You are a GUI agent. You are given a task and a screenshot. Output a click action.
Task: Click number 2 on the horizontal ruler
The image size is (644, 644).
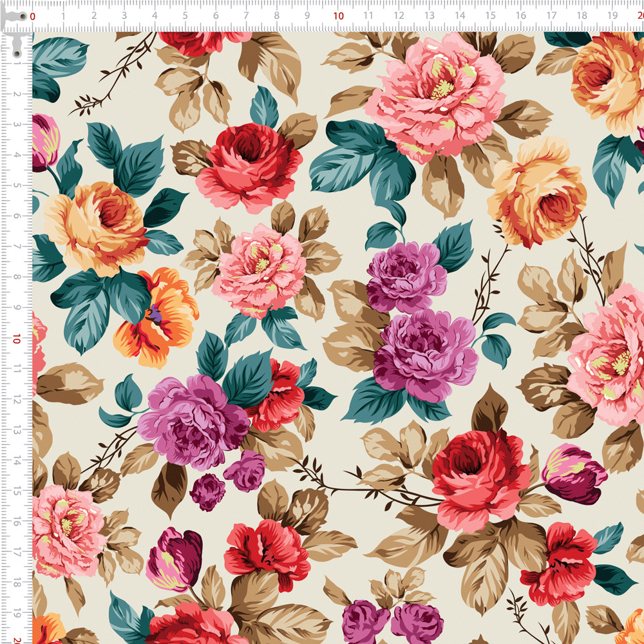point(93,15)
